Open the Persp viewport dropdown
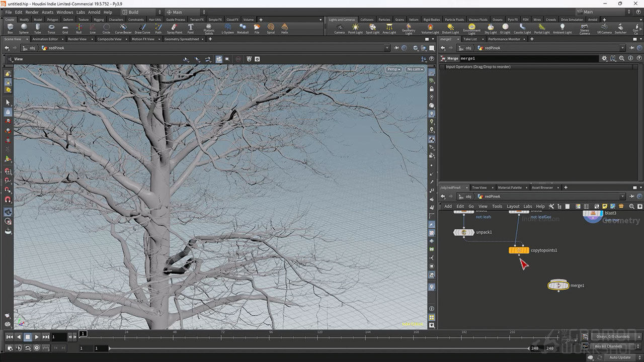This screenshot has width=644, height=362. coord(394,69)
